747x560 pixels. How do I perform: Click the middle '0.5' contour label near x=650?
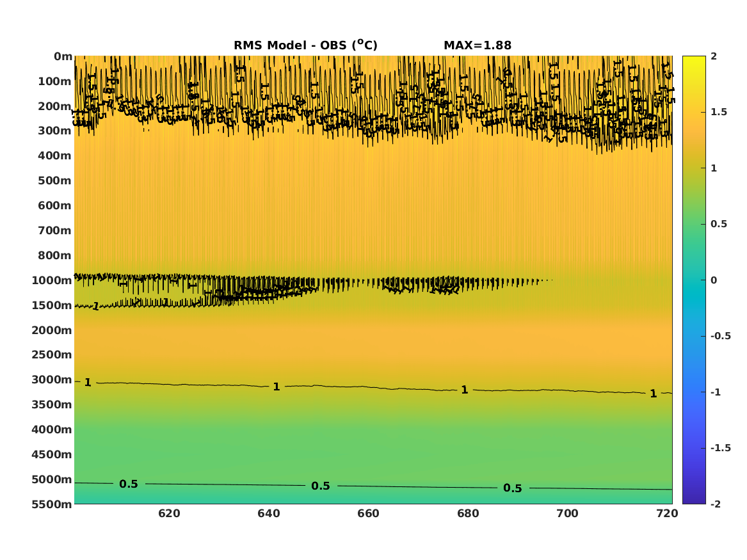pyautogui.click(x=321, y=486)
